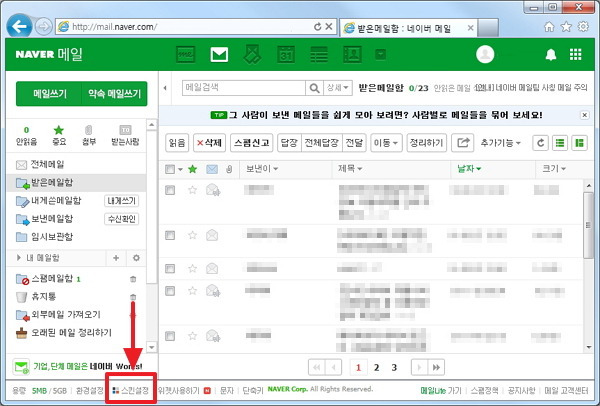This screenshot has height=406, width=600.
Task: Star the third mail in the list
Action: [192, 268]
